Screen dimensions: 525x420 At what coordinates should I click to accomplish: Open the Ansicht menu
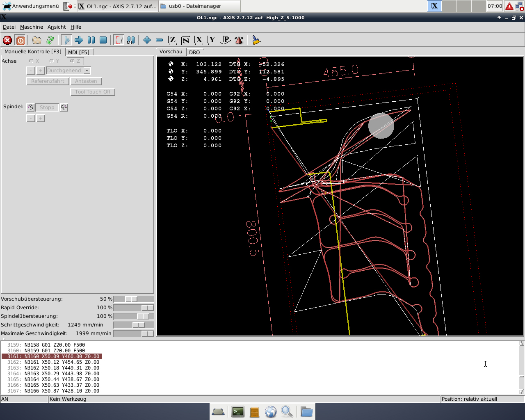pos(57,27)
